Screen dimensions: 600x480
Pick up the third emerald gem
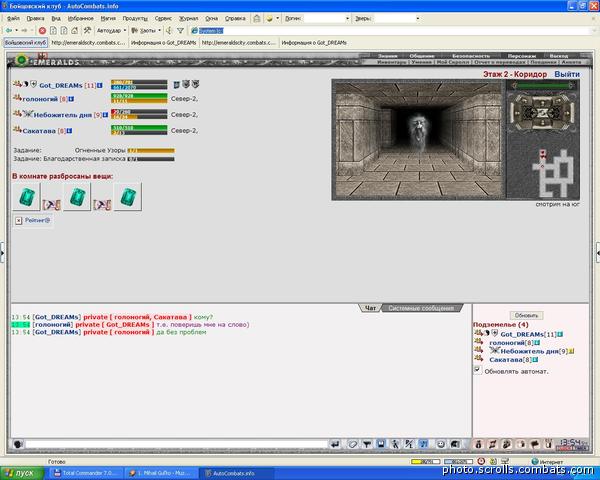coord(128,196)
